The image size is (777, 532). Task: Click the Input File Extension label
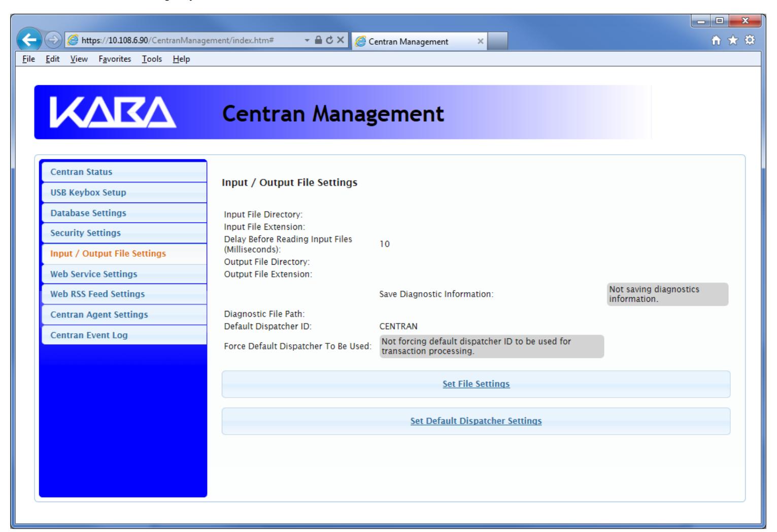[x=265, y=227]
